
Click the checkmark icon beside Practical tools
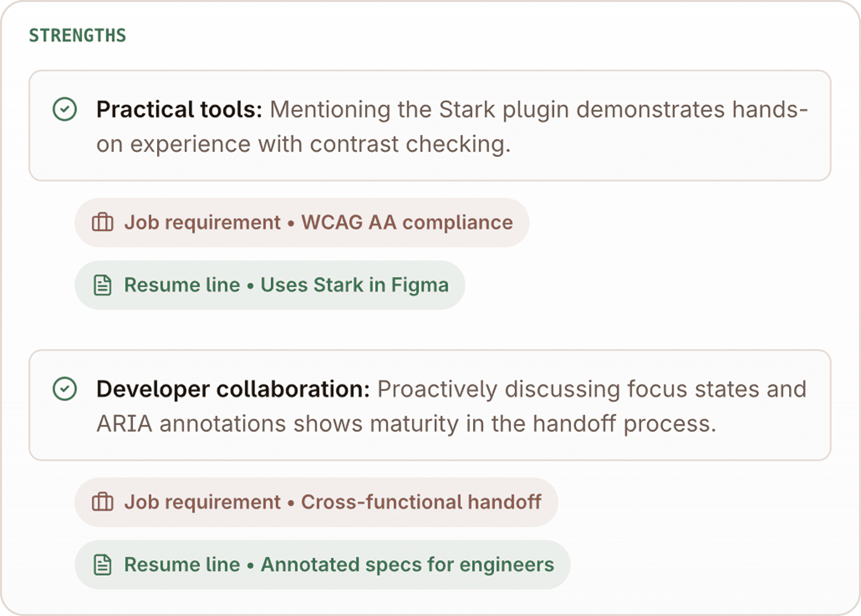pyautogui.click(x=65, y=109)
